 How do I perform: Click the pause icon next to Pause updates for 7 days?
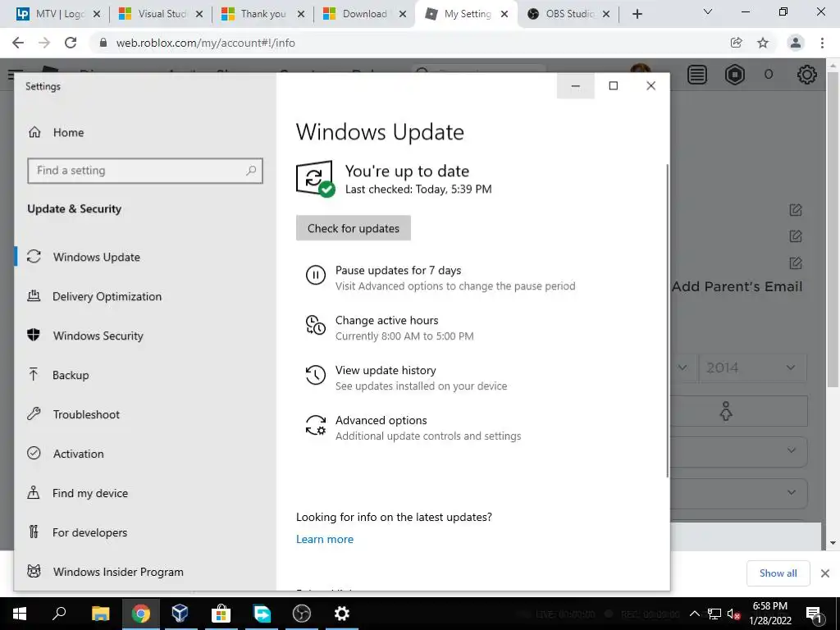(316, 276)
